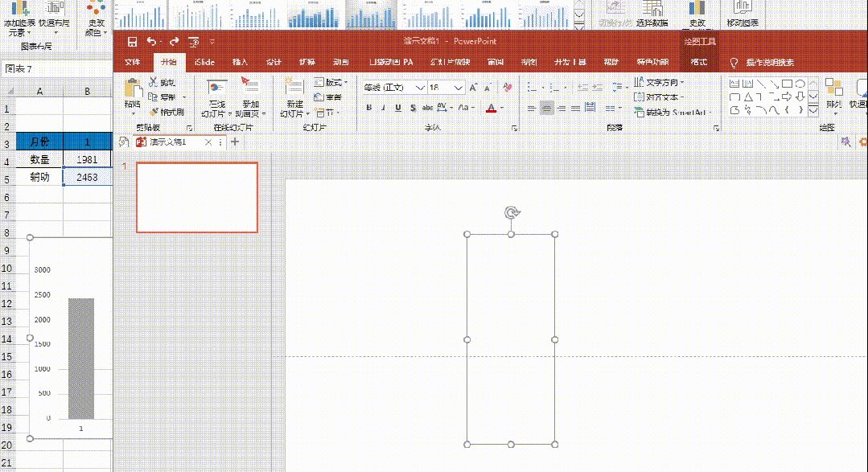Image resolution: width=868 pixels, height=472 pixels.
Task: Open the 文字方向 text direction menu
Action: 659,83
